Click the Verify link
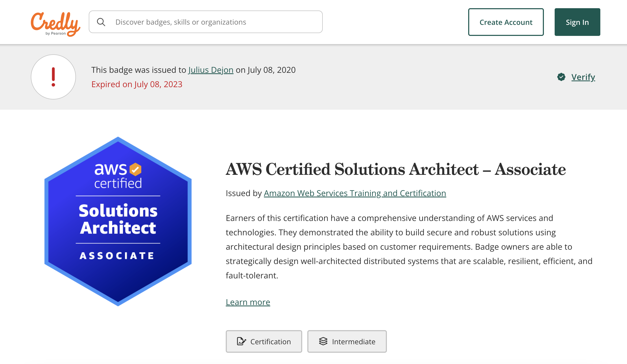This screenshot has height=364, width=627. [583, 77]
